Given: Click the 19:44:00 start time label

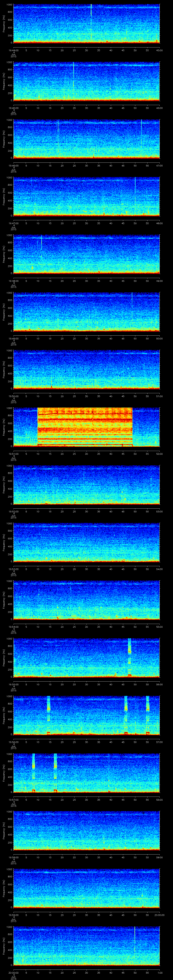Looking at the screenshot, I should click(13, 50).
